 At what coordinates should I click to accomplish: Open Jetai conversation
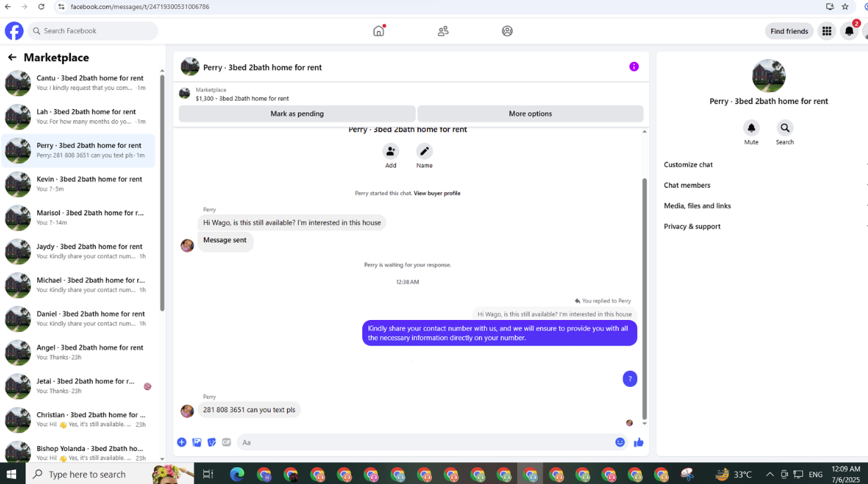coord(79,386)
